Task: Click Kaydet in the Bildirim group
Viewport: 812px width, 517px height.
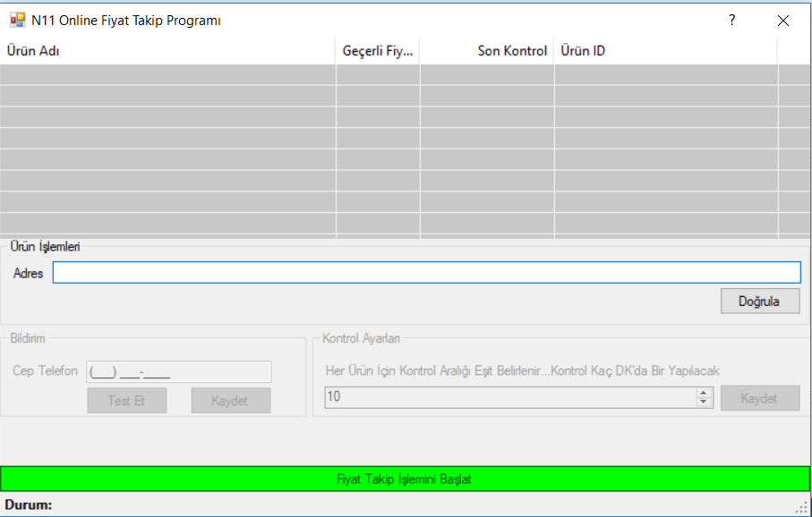Action: [231, 401]
